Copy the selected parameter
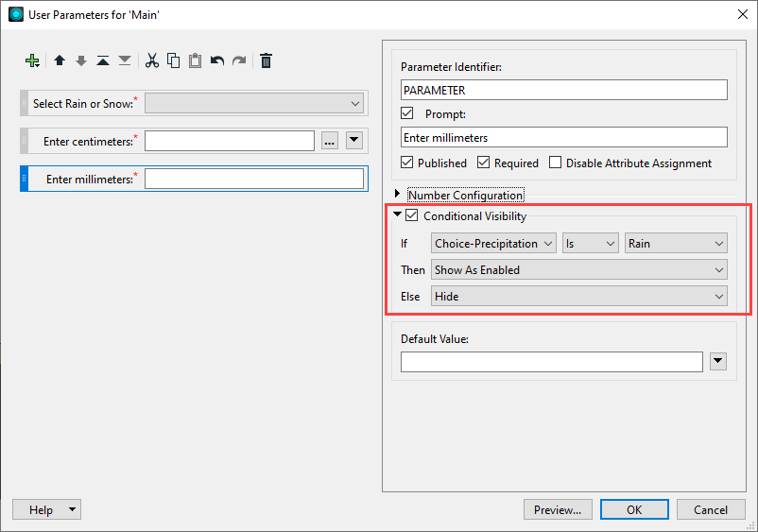This screenshot has width=758, height=532. (173, 60)
